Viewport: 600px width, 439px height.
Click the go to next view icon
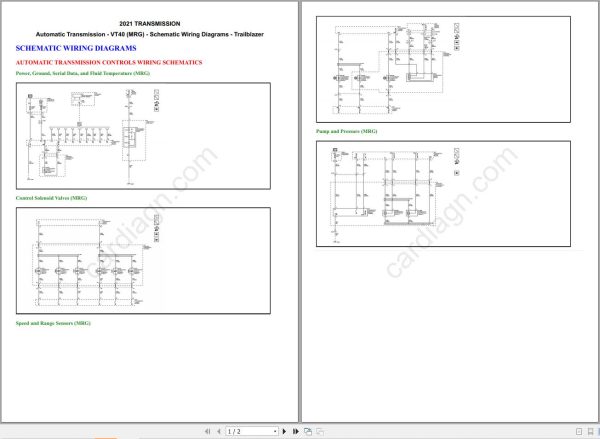click(x=320, y=431)
